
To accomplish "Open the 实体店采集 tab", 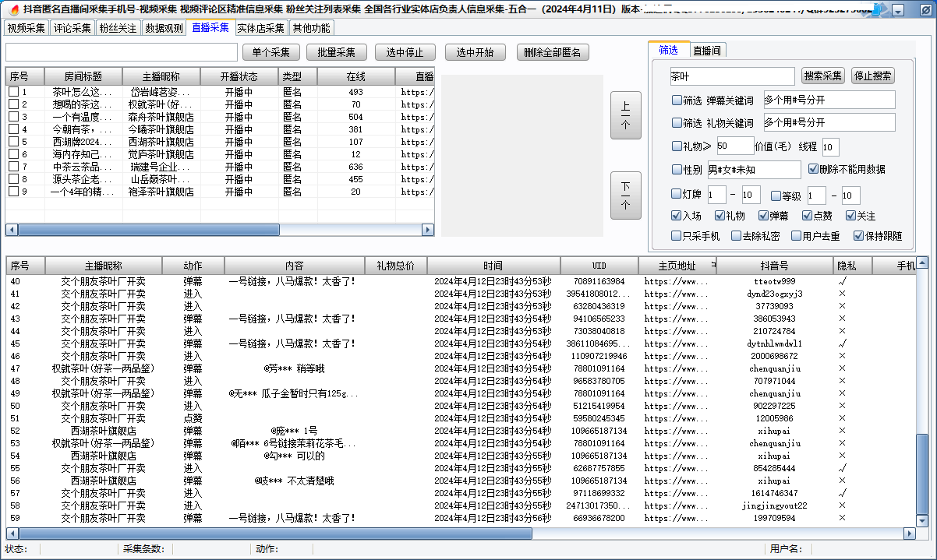I will 261,28.
